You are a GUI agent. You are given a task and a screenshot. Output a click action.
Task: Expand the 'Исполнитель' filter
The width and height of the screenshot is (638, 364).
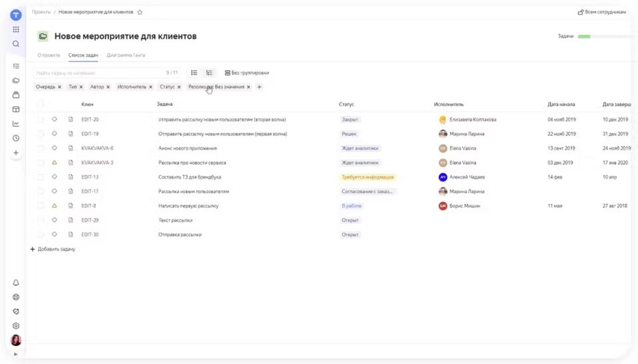[x=132, y=87]
